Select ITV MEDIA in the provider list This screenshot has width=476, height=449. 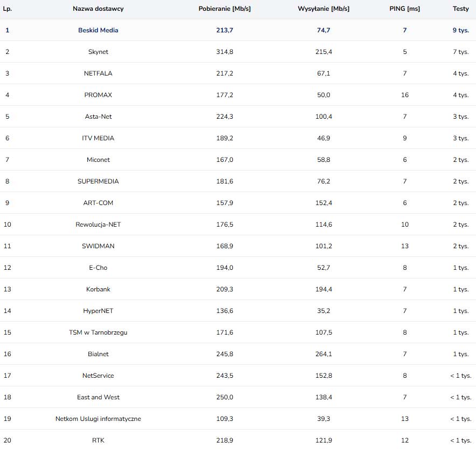[98, 138]
